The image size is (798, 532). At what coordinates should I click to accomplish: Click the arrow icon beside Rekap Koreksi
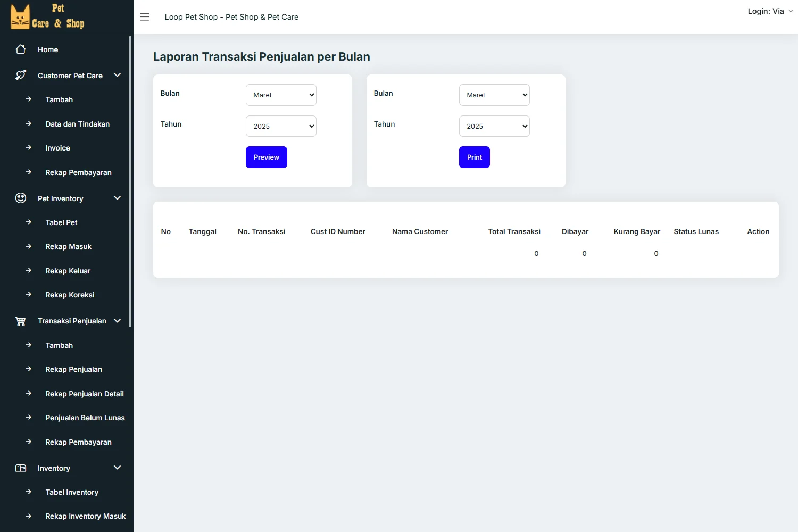(29, 295)
